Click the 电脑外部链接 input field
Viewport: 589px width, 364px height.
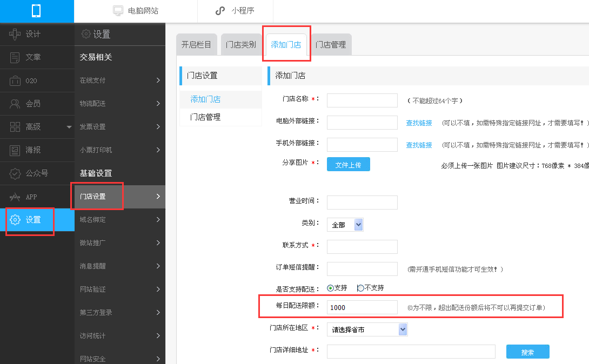coord(362,123)
